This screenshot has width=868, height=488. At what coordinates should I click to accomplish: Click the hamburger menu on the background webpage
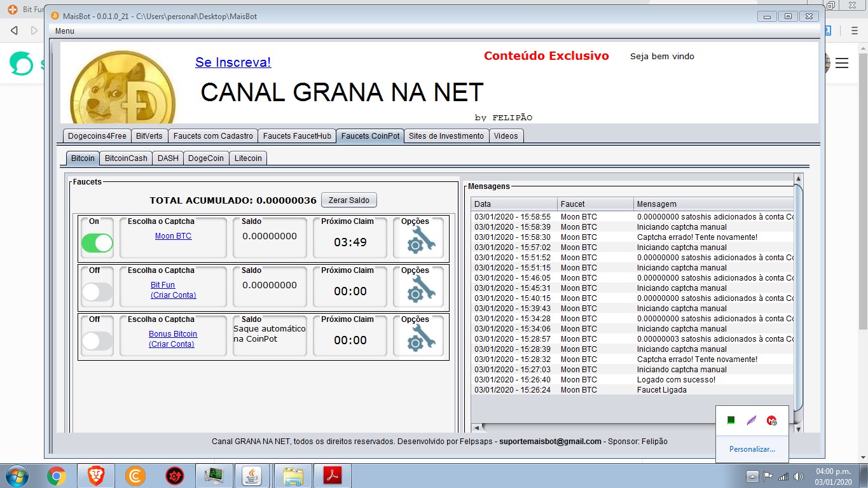(x=842, y=62)
